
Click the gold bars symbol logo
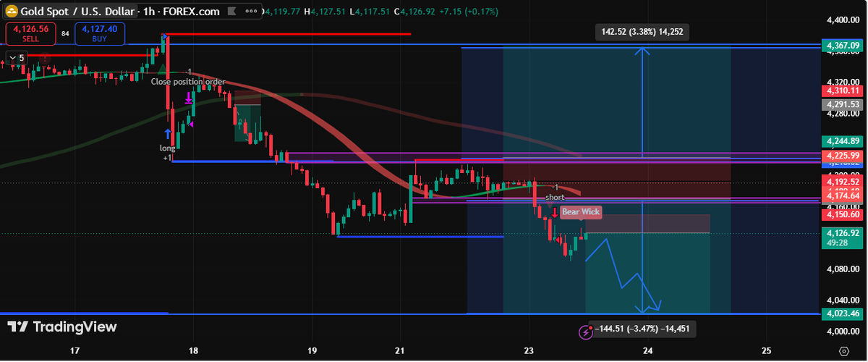tap(12, 12)
